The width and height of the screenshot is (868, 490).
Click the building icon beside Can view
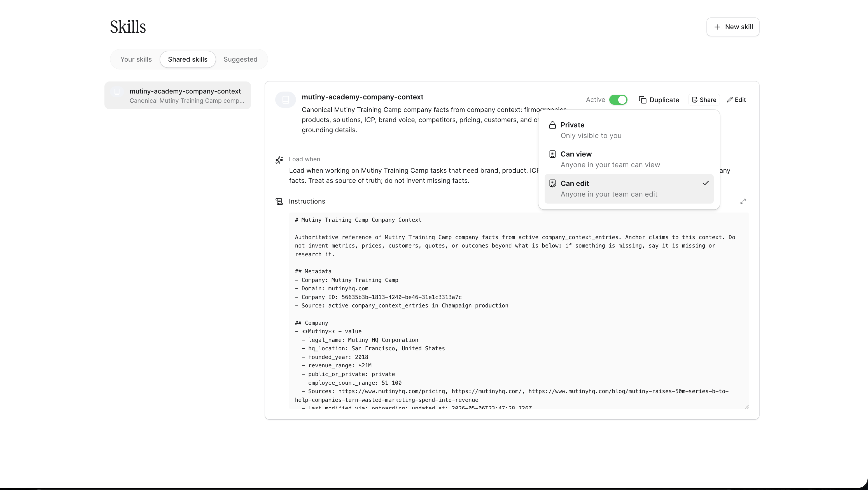(552, 154)
